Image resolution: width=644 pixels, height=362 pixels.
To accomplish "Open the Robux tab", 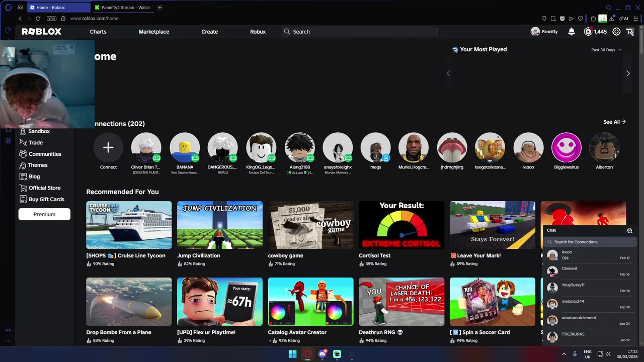I will pos(258,32).
